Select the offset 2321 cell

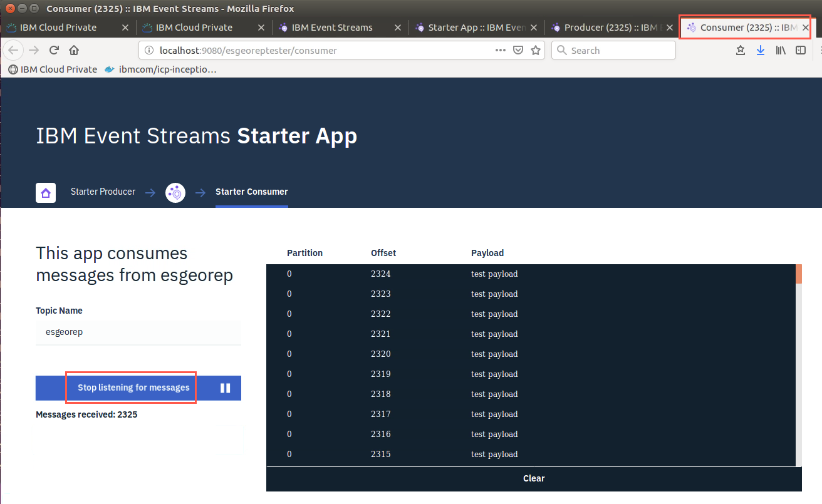(381, 334)
